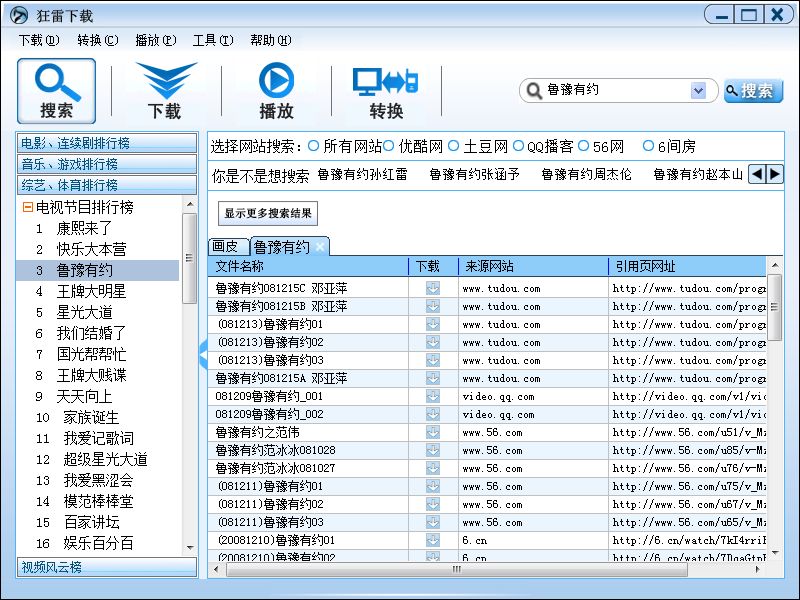Image resolution: width=800 pixels, height=600 pixels.
Task: Sort by 来源网站 column header
Action: pos(534,266)
